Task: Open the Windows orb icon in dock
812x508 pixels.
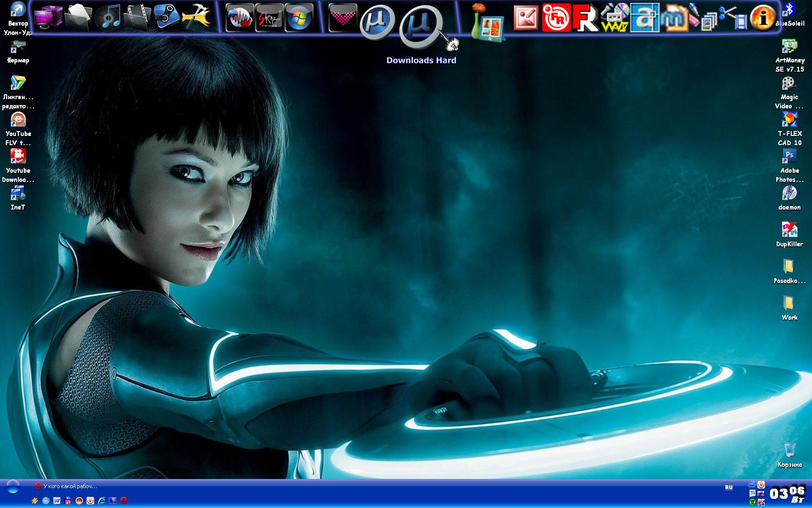Action: pos(298,18)
